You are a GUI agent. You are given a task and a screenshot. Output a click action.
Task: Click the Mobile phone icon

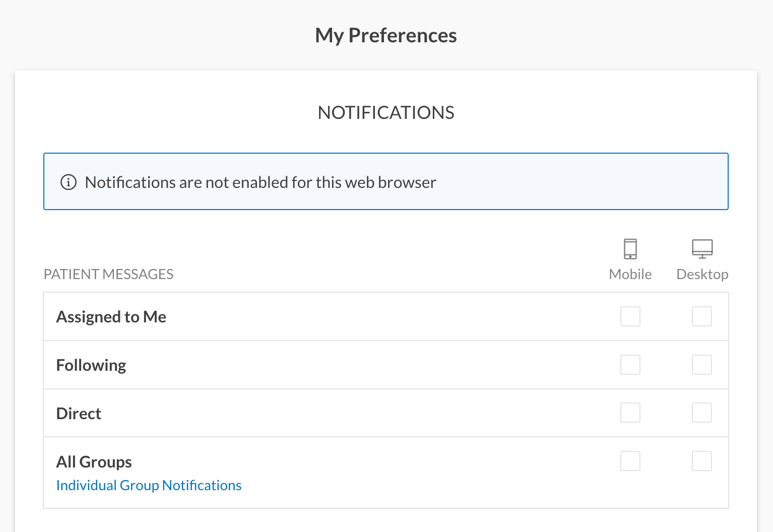tap(630, 249)
